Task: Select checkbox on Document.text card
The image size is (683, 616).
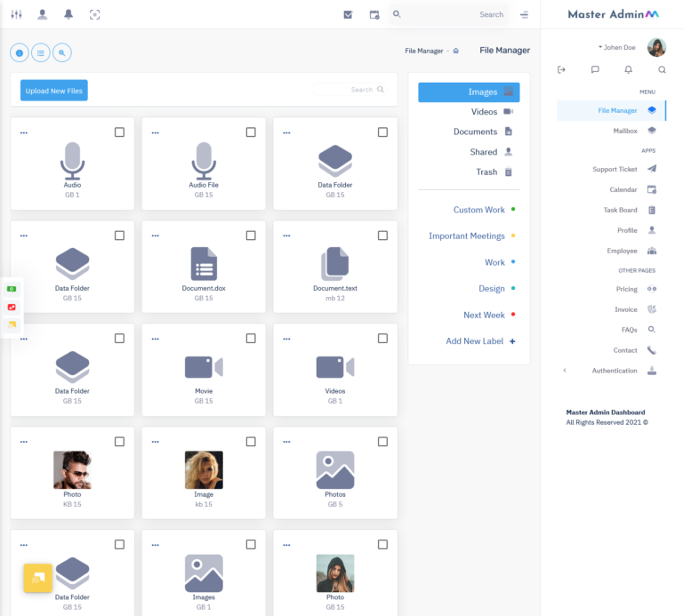Action: (382, 235)
